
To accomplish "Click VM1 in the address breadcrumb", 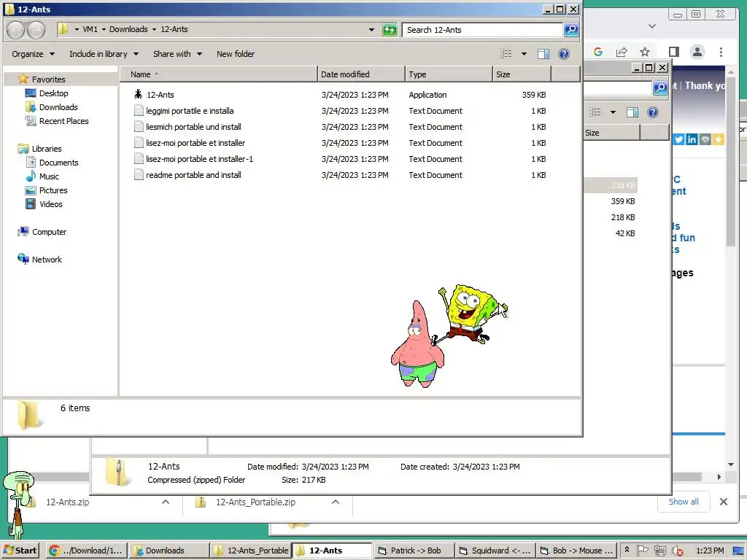I will [90, 29].
